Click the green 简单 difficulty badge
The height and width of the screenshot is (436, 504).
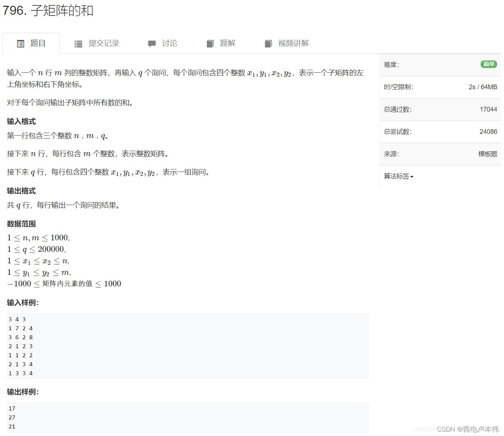coord(489,64)
